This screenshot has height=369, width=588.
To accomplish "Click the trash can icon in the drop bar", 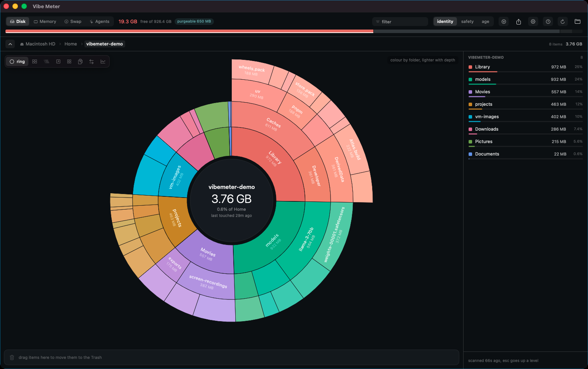I will (12, 357).
